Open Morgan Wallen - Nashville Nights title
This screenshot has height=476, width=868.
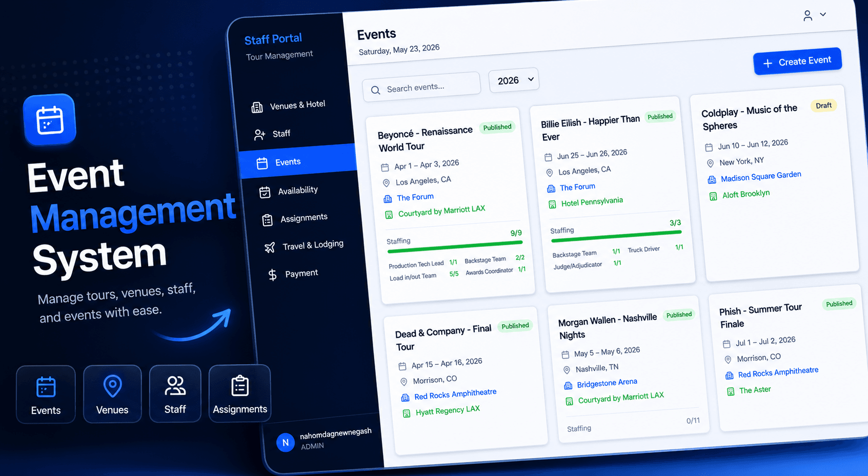[607, 327]
